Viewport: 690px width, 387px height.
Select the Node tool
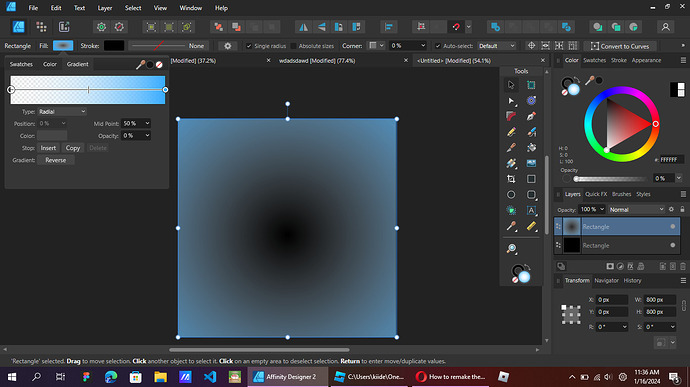click(x=511, y=101)
